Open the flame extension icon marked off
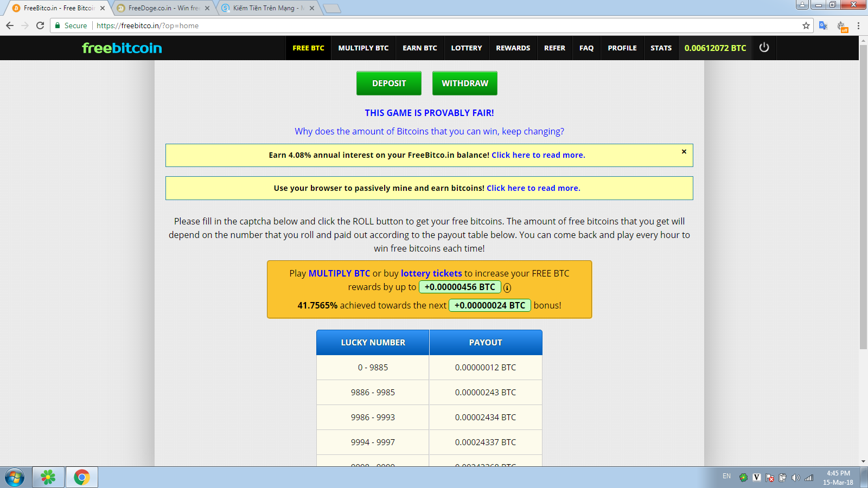 (841, 26)
